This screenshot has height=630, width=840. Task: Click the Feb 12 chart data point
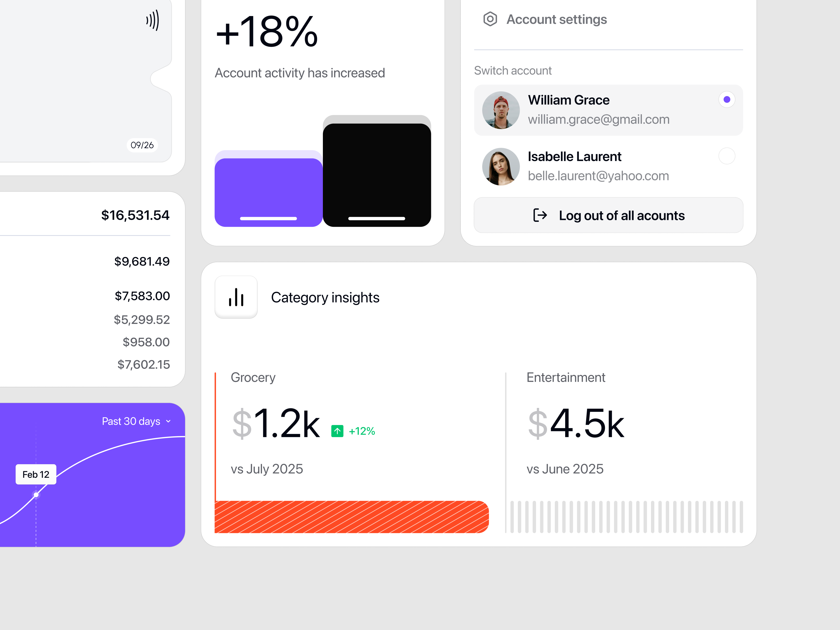(x=36, y=495)
